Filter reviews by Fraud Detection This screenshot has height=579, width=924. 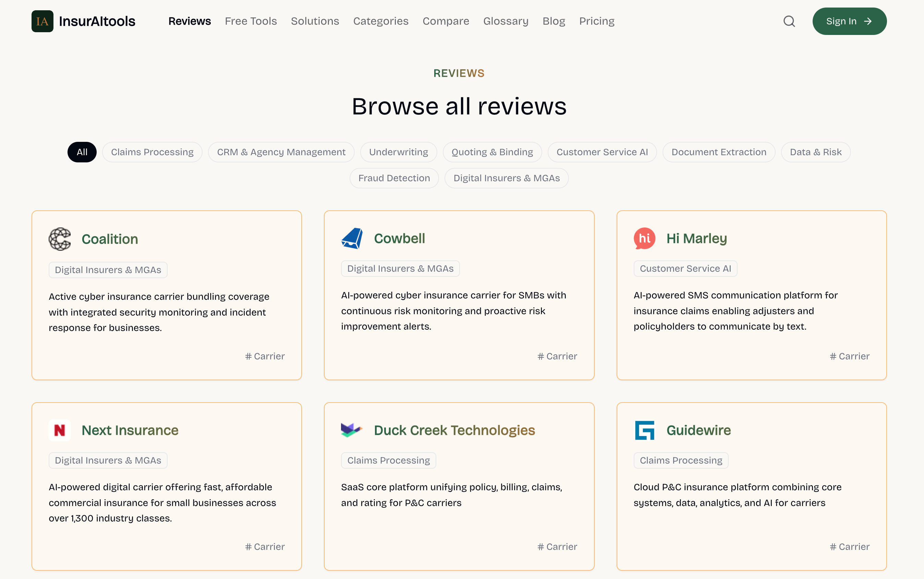(x=394, y=178)
